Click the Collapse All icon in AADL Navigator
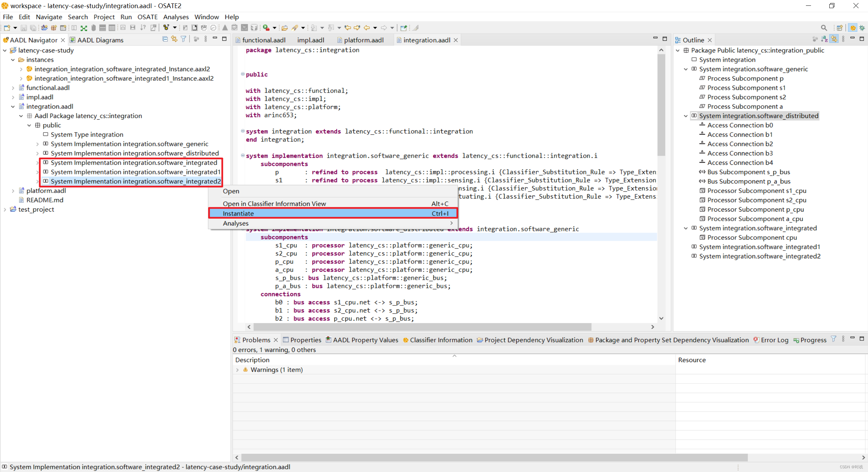This screenshot has height=472, width=868. [165, 39]
